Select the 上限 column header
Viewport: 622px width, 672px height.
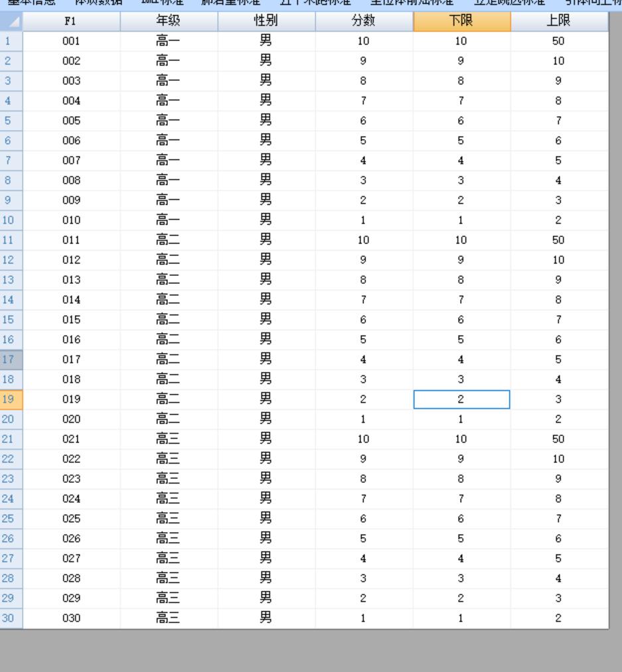coord(559,21)
